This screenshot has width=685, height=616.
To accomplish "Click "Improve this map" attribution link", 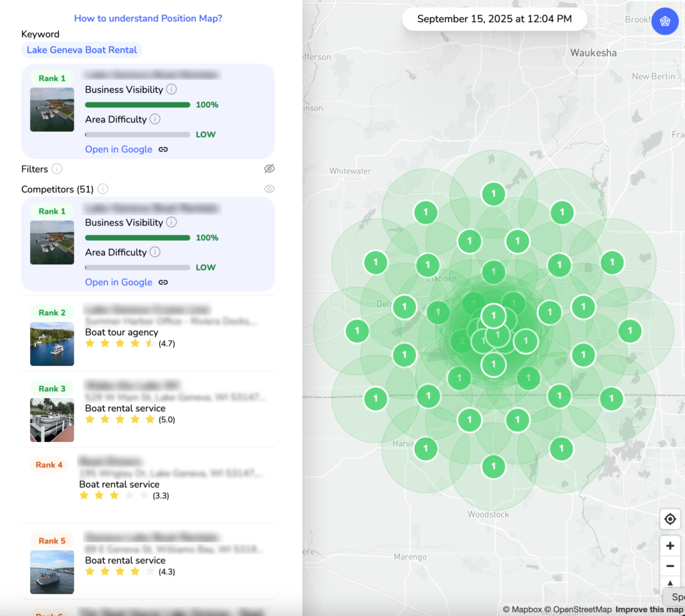I will click(x=649, y=609).
